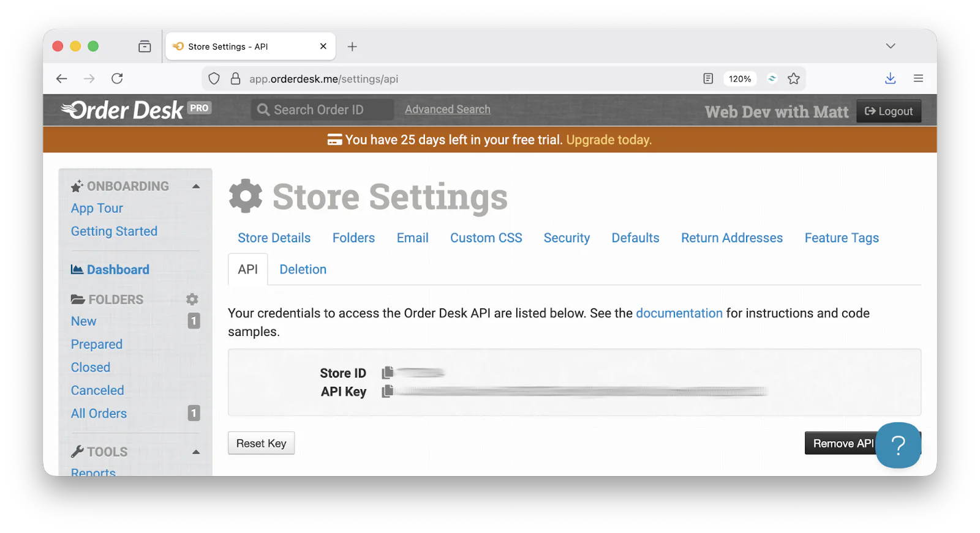Click the translate icon next to zoom
The width and height of the screenshot is (980, 533).
(772, 78)
